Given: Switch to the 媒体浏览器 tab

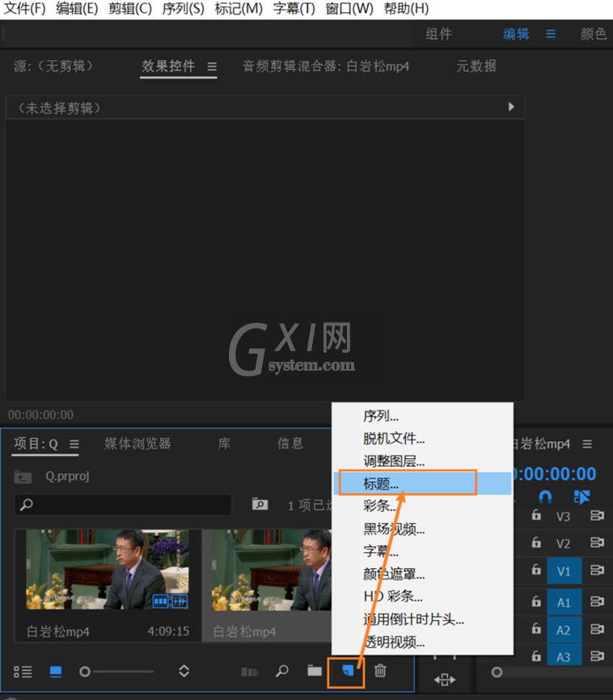Looking at the screenshot, I should tap(137, 443).
